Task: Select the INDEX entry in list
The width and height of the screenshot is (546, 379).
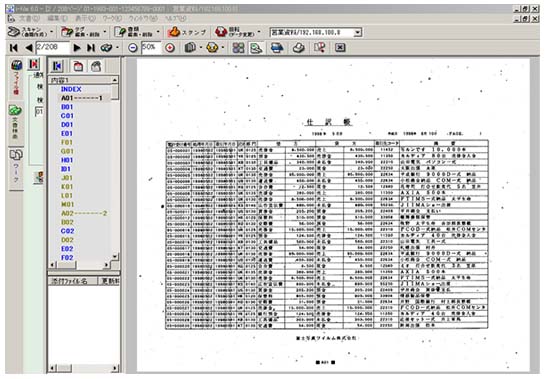Action: (71, 89)
